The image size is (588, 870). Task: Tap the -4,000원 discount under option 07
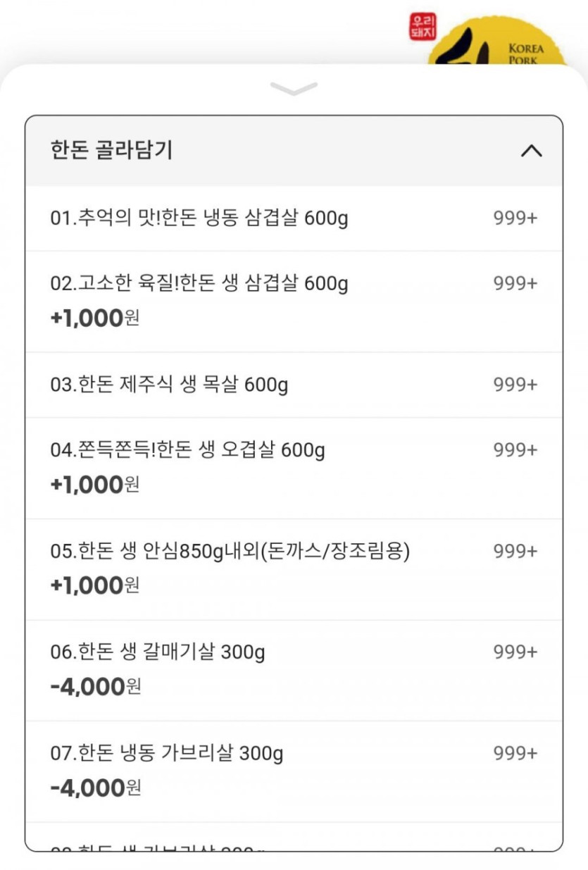pos(96,788)
